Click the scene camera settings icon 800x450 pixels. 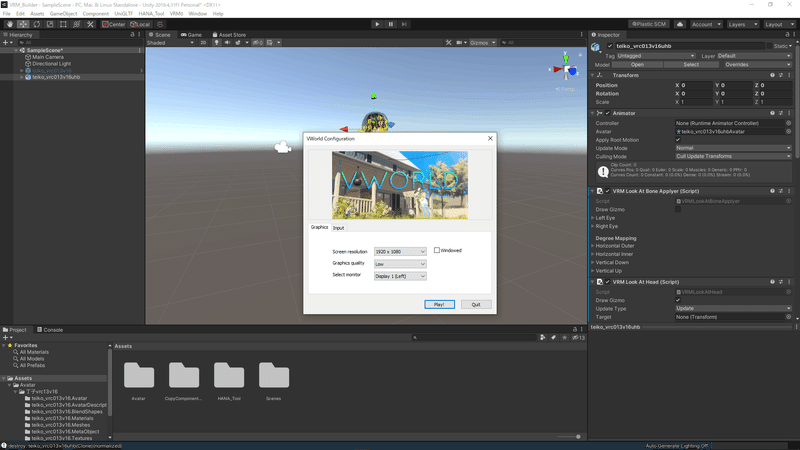click(x=461, y=42)
